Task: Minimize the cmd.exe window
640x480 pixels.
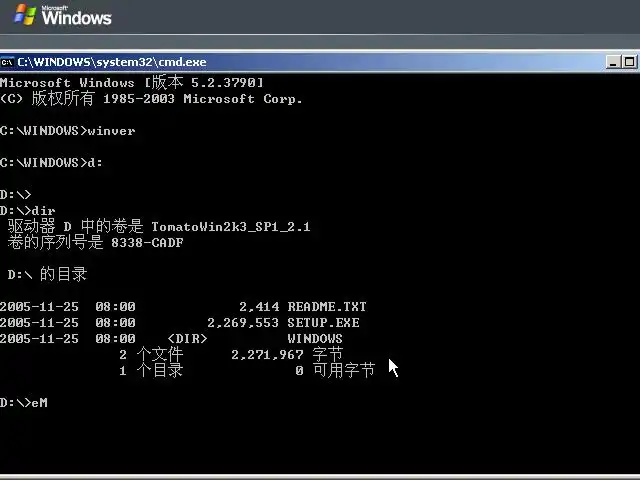Action: click(x=613, y=62)
